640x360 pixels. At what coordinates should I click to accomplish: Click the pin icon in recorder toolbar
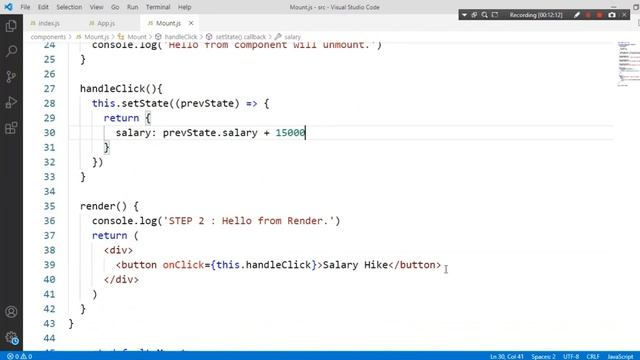[474, 15]
